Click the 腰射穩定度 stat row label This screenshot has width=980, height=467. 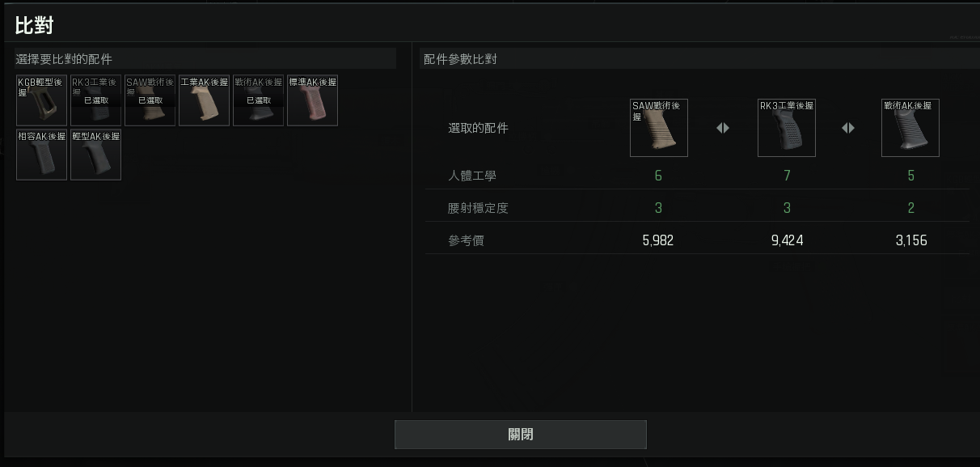point(478,208)
